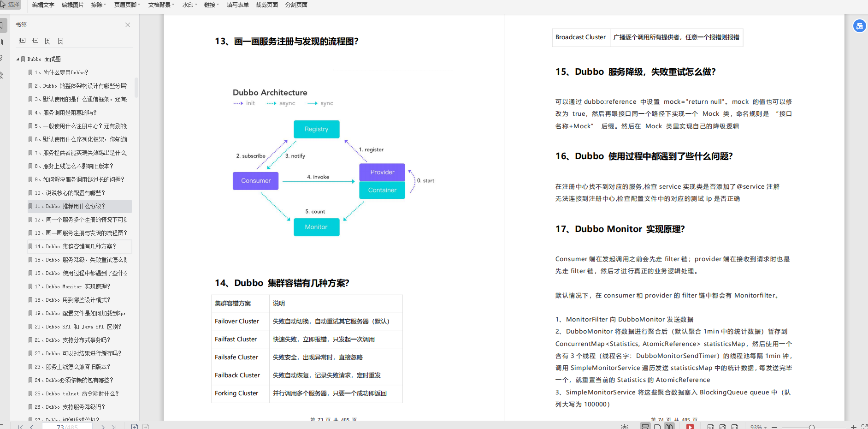Set zoom to actual size 1:1
868x429 pixels.
[711, 427]
